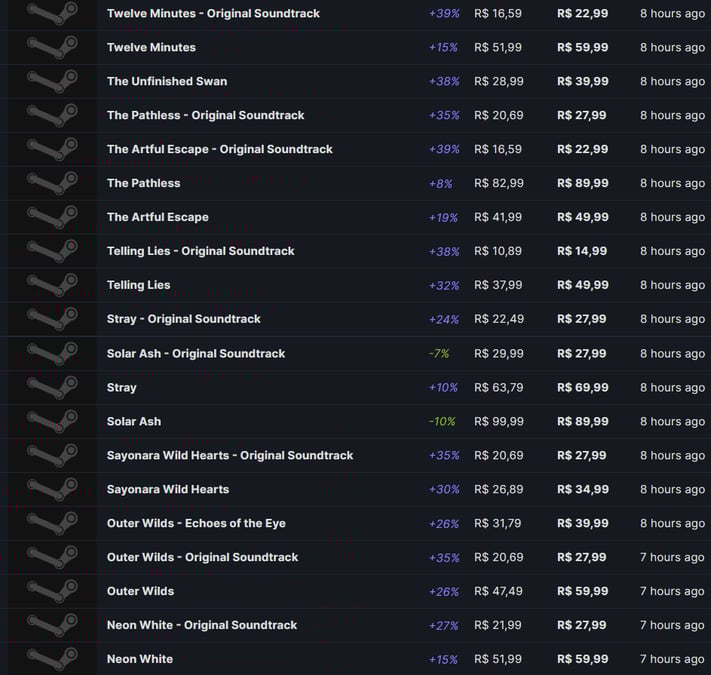
Task: Click Steam icon beside Stray row
Action: click(52, 387)
